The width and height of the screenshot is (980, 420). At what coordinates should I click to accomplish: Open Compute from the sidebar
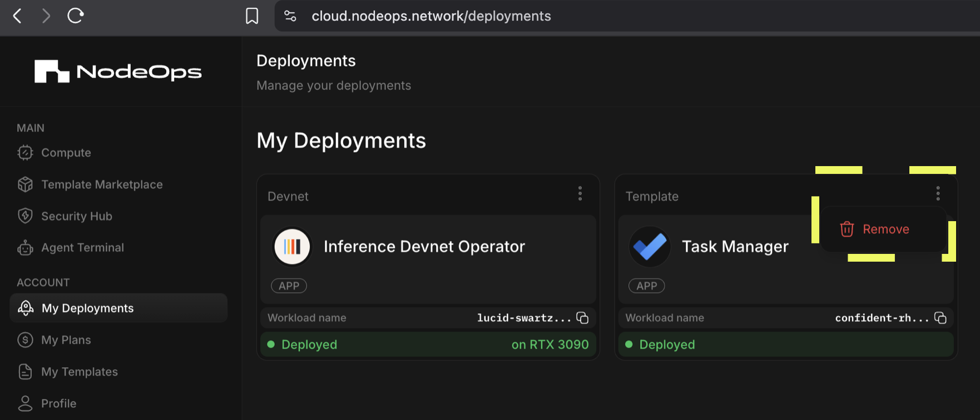click(66, 153)
